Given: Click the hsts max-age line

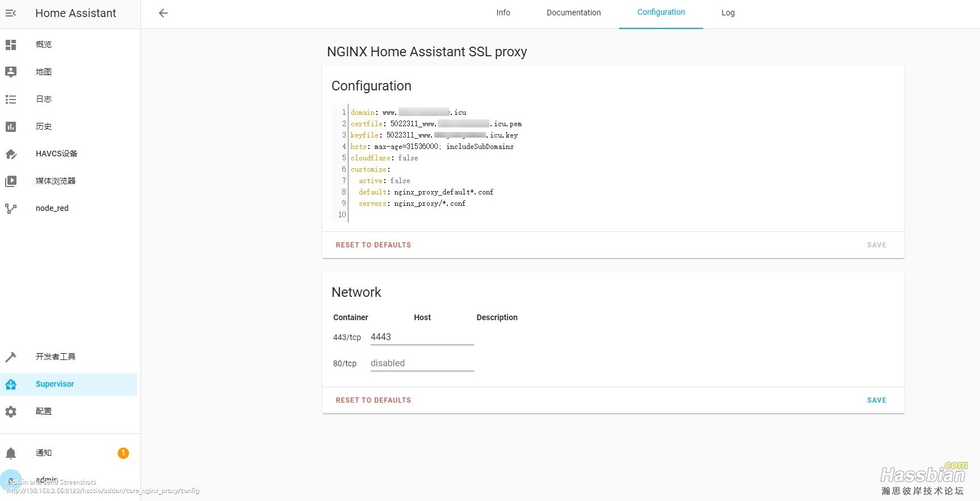Looking at the screenshot, I should 432,147.
